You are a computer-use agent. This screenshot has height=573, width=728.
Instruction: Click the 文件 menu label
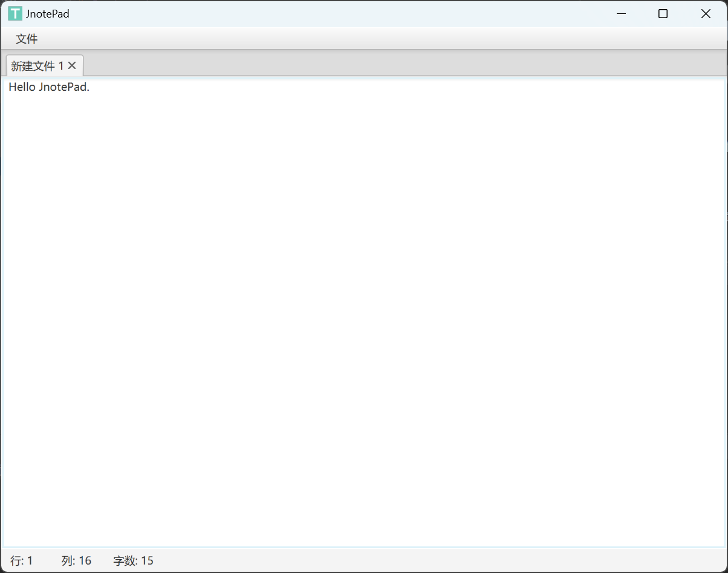pyautogui.click(x=26, y=38)
